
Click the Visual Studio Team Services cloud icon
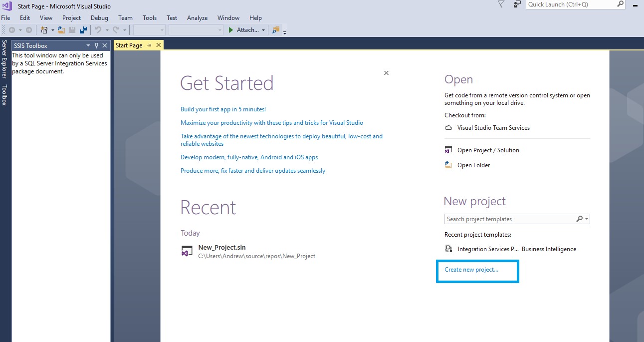[x=448, y=128]
